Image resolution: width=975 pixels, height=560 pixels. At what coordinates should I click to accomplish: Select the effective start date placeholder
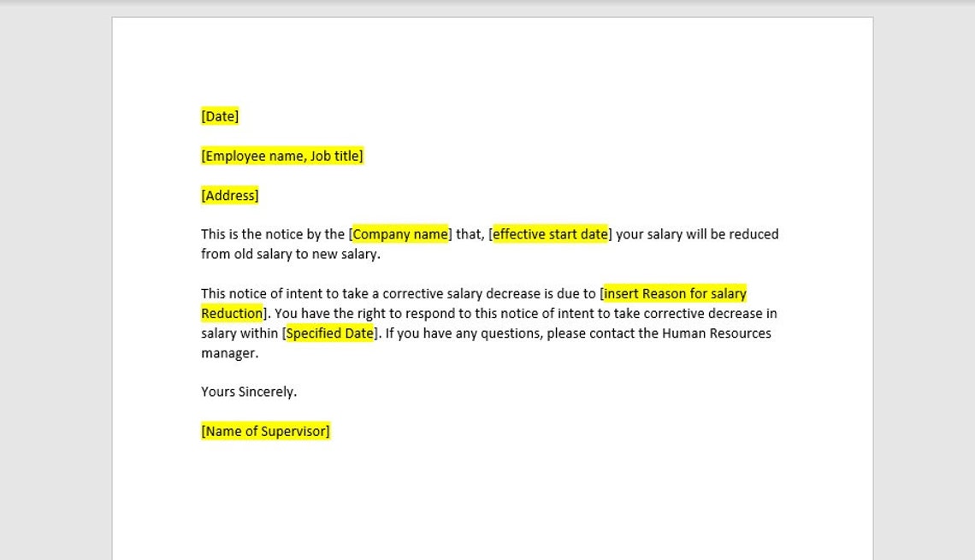pos(550,234)
